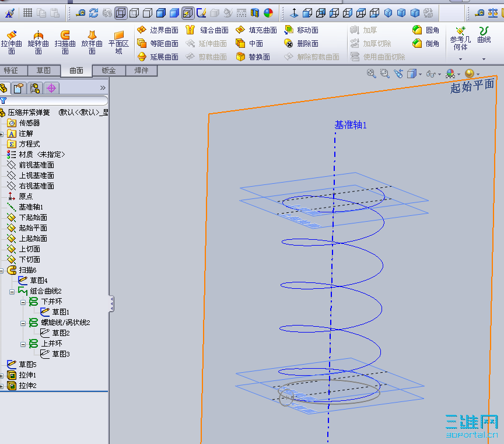Image resolution: width=504 pixels, height=444 pixels.
Task: Click the Move Face (移动面) tool
Action: [x=302, y=30]
